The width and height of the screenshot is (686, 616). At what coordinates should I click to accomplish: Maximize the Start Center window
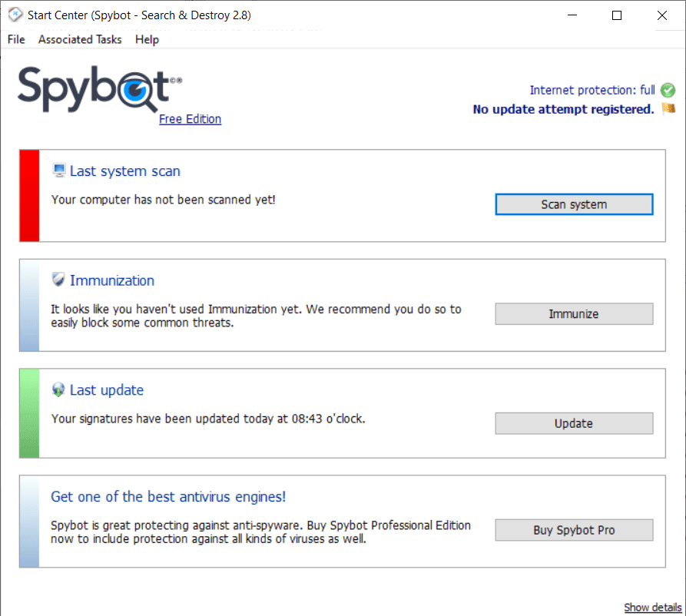tap(617, 15)
